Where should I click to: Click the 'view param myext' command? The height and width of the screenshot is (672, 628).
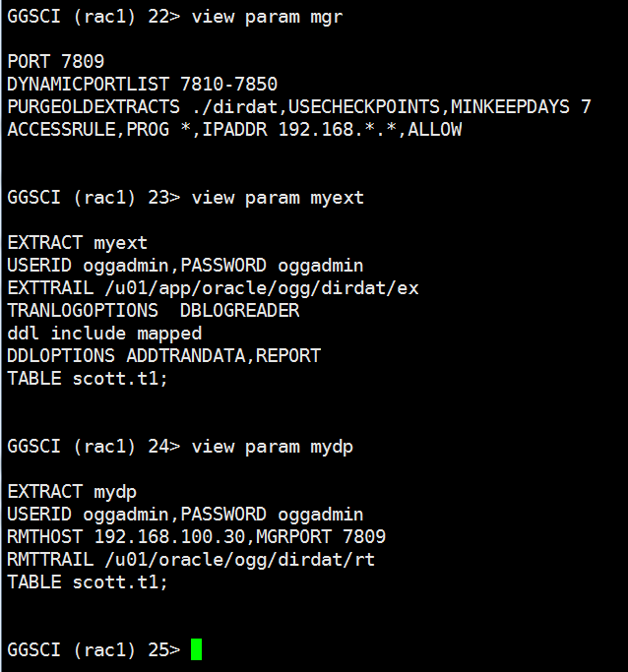pyautogui.click(x=278, y=197)
